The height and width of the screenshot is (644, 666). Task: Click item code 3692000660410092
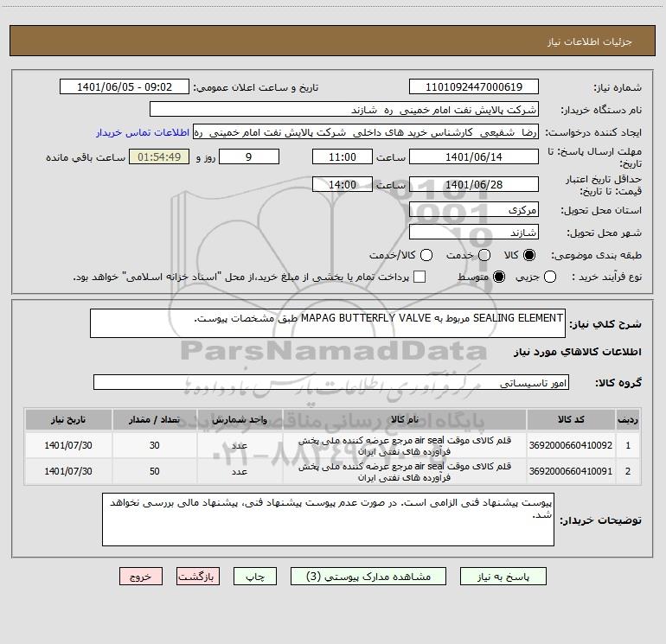(x=571, y=445)
